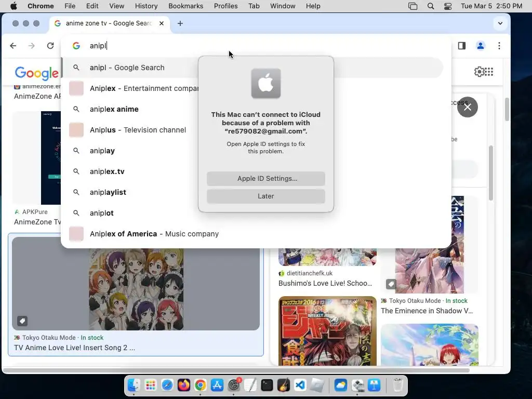
Task: Open the Tab menu
Action: (x=254, y=6)
